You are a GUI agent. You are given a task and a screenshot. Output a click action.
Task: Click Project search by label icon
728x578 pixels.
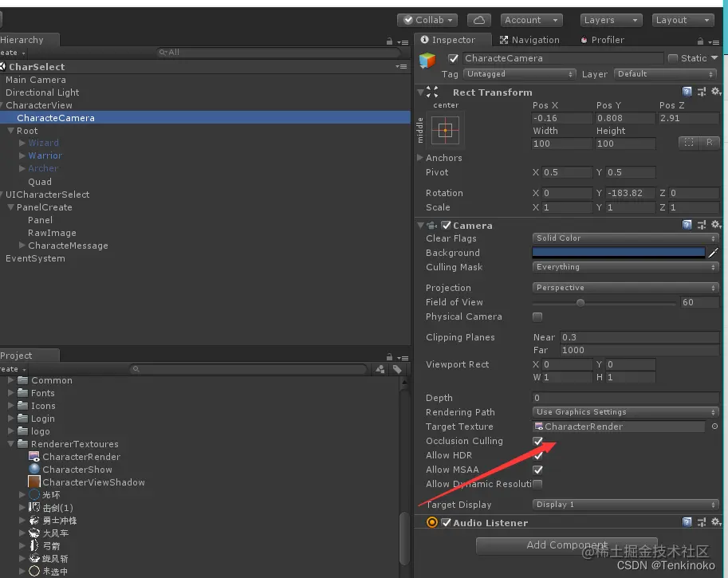coord(397,369)
